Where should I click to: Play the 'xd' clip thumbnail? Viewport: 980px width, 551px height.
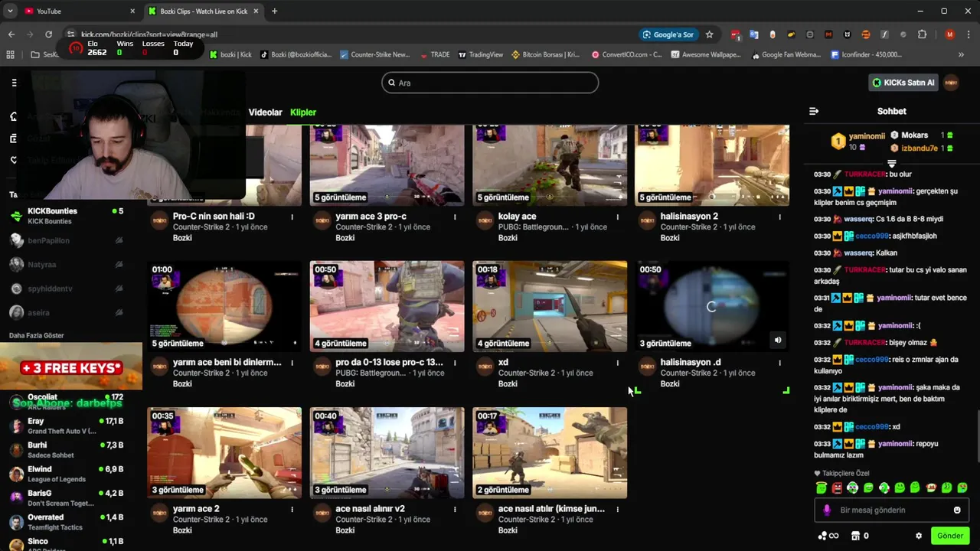click(x=550, y=306)
